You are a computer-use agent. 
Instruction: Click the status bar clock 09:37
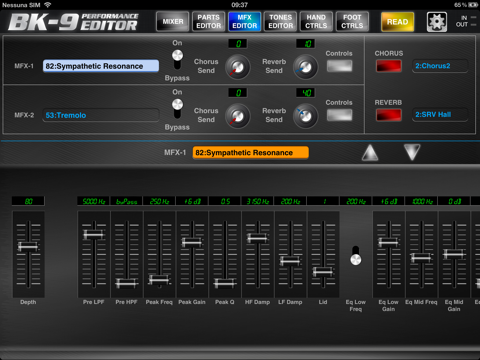[x=240, y=5]
